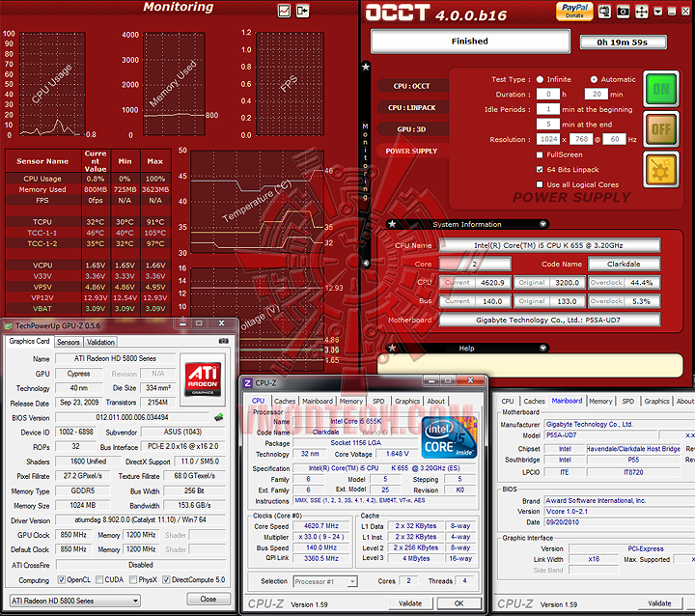Enable the FullScreen checkbox

pyautogui.click(x=540, y=154)
